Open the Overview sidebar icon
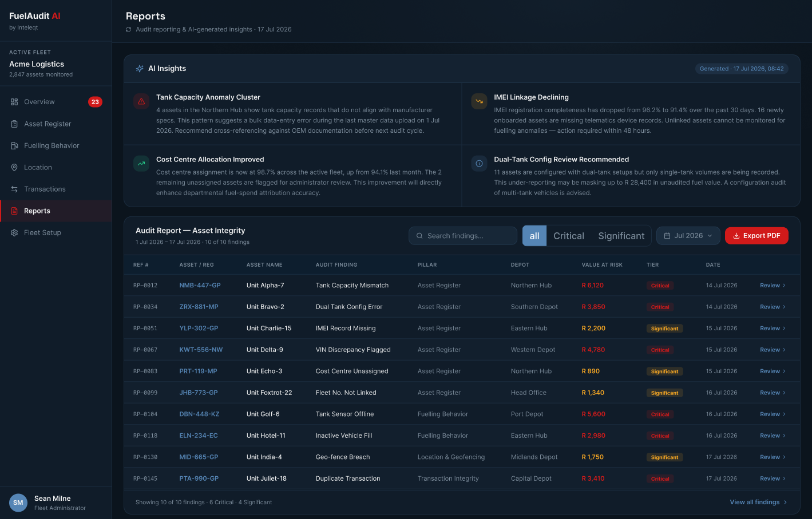 click(x=14, y=102)
